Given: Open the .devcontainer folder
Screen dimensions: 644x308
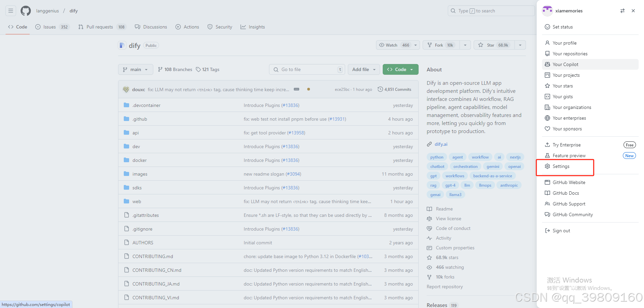Looking at the screenshot, I should click(146, 105).
